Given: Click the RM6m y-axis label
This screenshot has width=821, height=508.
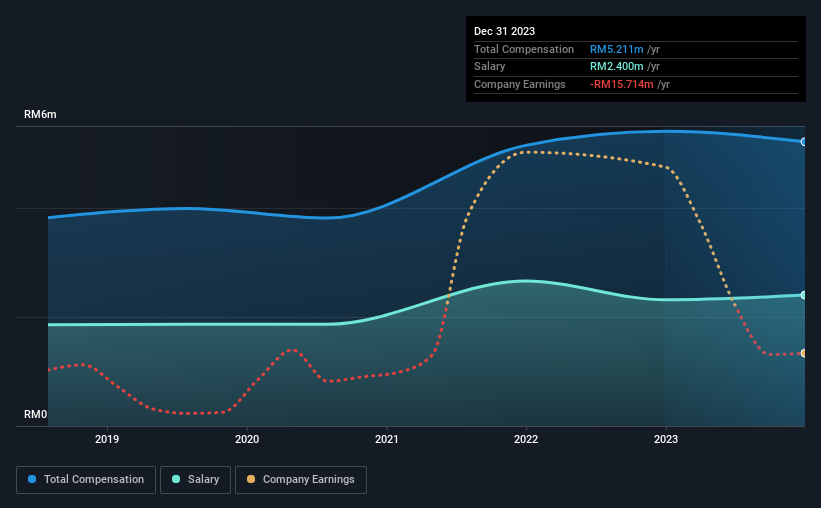Looking at the screenshot, I should click(x=40, y=114).
